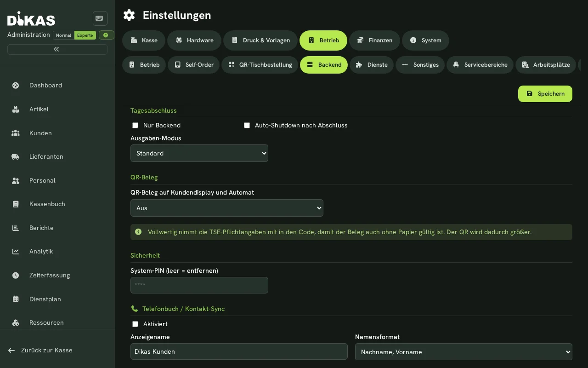Click the green help icon beside Experte
The width and height of the screenshot is (588, 368).
(x=106, y=35)
